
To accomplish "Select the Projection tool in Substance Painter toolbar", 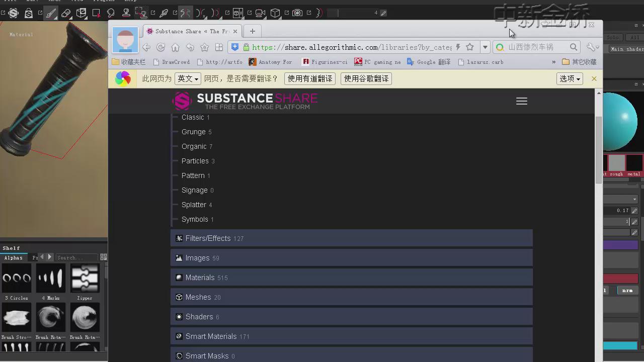I will [82, 13].
